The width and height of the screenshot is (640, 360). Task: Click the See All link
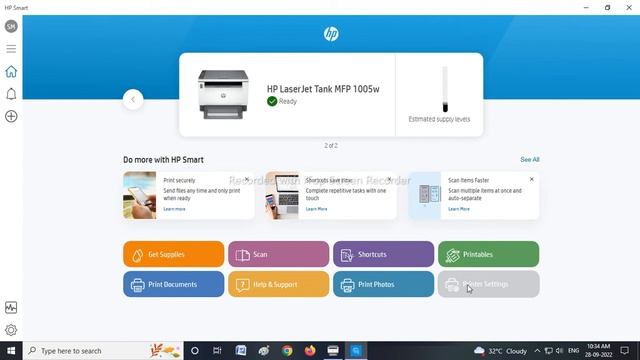(x=530, y=160)
